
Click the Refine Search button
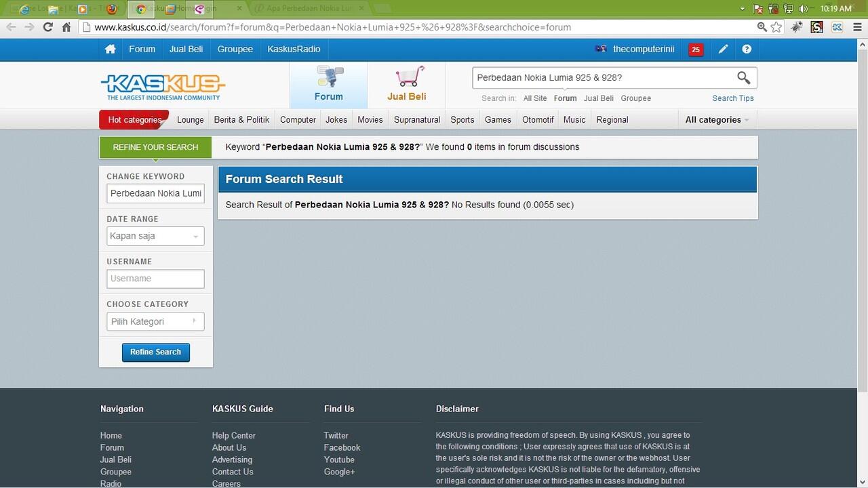(155, 352)
